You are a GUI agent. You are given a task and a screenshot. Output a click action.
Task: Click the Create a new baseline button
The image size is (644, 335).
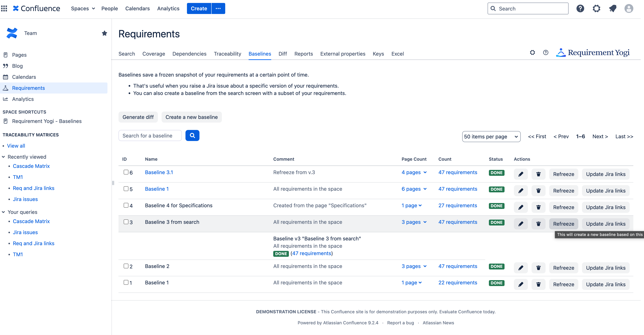click(x=192, y=117)
